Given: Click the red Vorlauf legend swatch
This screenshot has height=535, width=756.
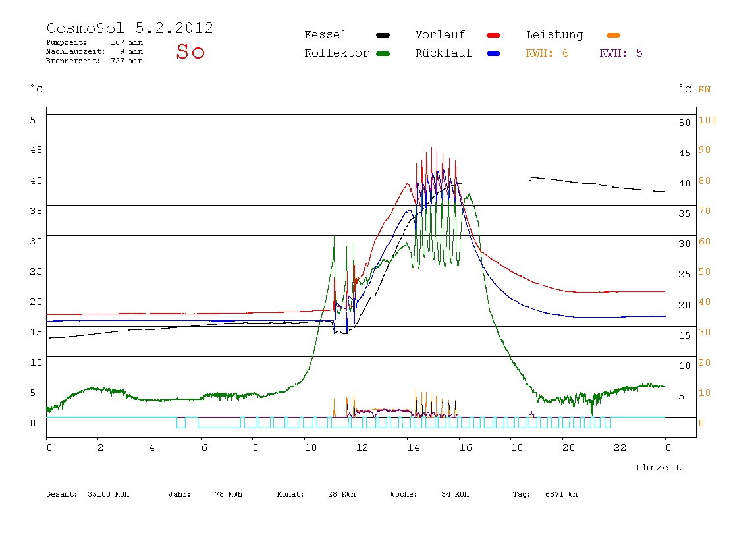Looking at the screenshot, I should tap(494, 35).
